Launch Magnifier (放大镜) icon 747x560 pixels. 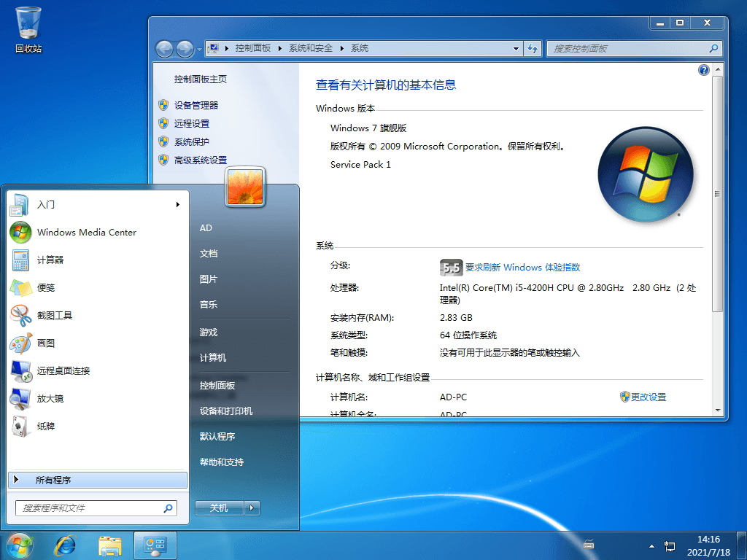(x=20, y=399)
